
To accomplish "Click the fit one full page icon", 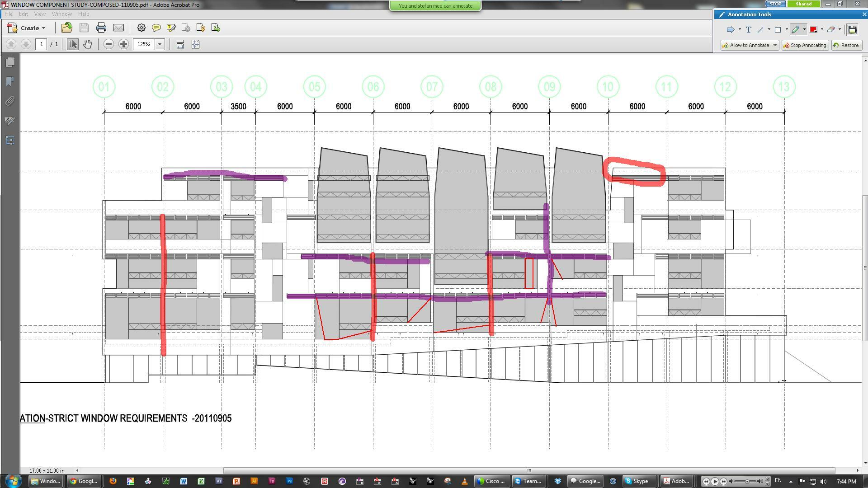I will coord(196,44).
